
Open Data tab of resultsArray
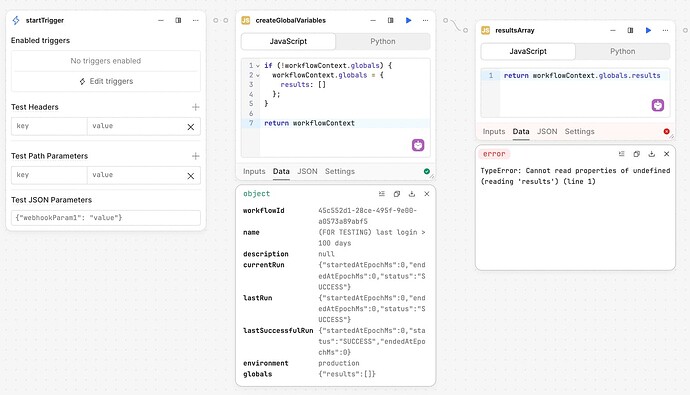coord(521,132)
